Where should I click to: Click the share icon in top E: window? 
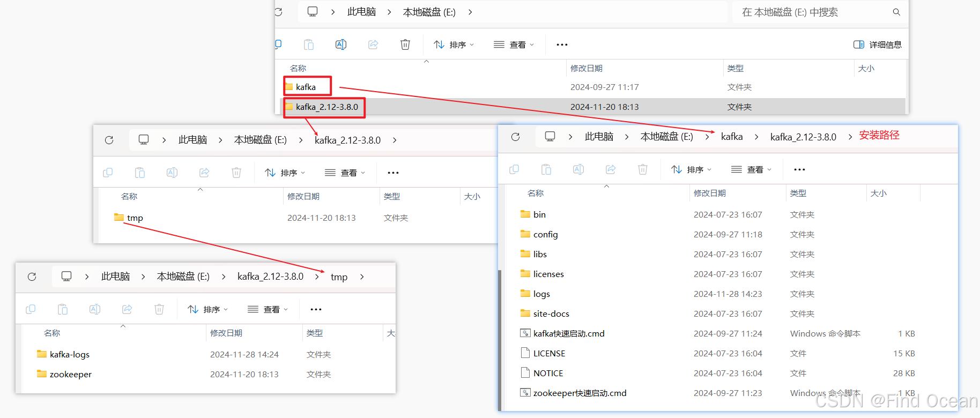[373, 44]
